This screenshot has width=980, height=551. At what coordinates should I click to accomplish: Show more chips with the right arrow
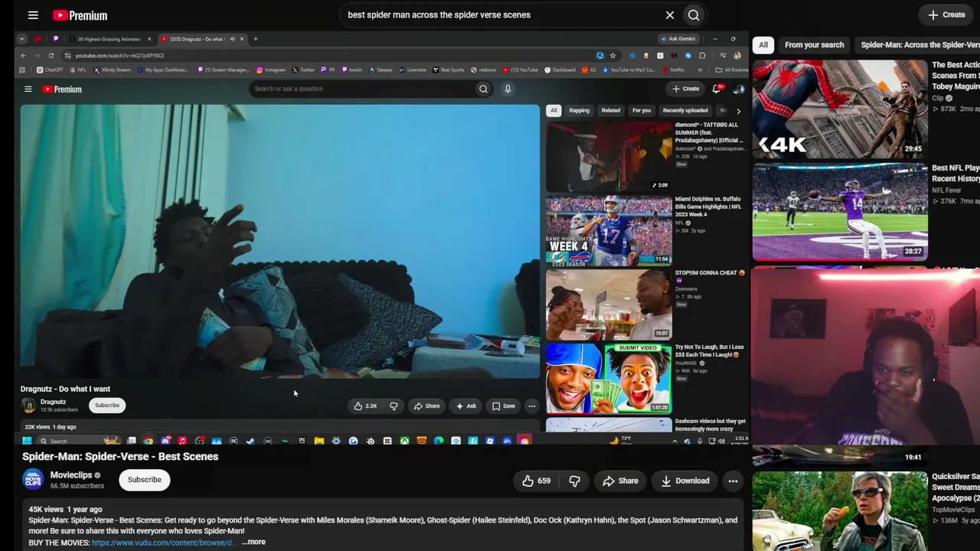[x=738, y=111]
